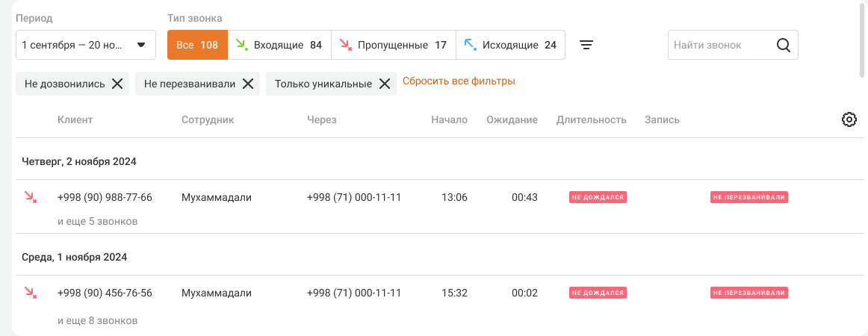Switch to 'Пропущенные 17' calls tab
This screenshot has width=868, height=336.
click(x=393, y=45)
